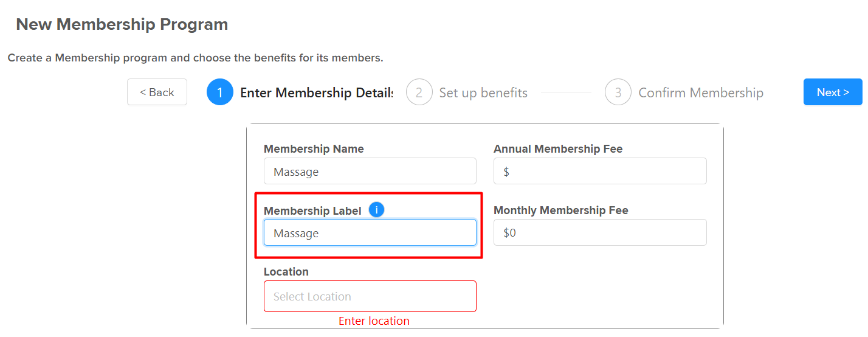Image resolution: width=868 pixels, height=337 pixels.
Task: Click the Membership Name field label
Action: coord(314,149)
